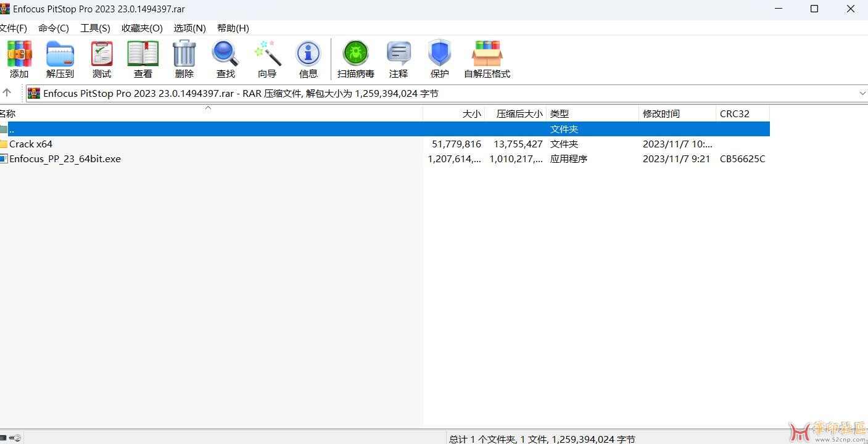This screenshot has height=444, width=868.
Task: Click the Test (测试) archive icon
Action: pyautogui.click(x=102, y=54)
